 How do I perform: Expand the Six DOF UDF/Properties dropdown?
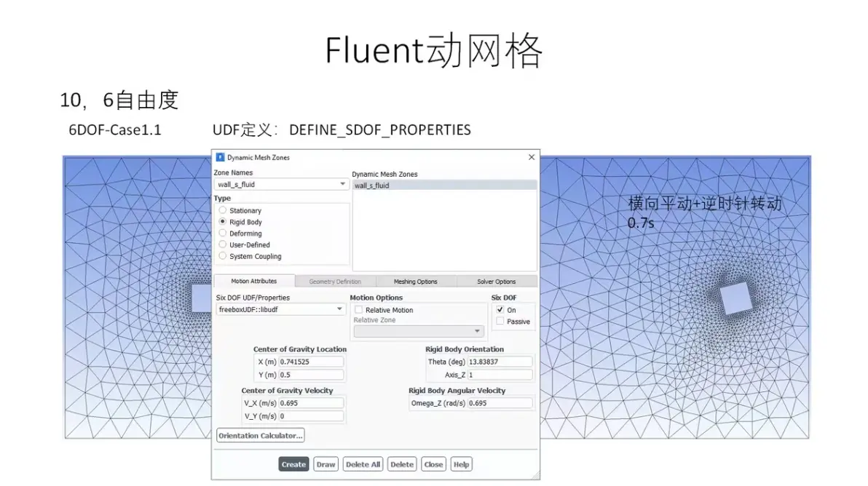(x=280, y=310)
